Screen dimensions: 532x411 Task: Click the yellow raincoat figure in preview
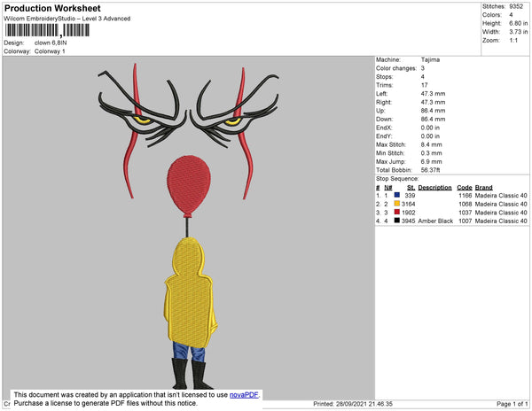(190, 293)
